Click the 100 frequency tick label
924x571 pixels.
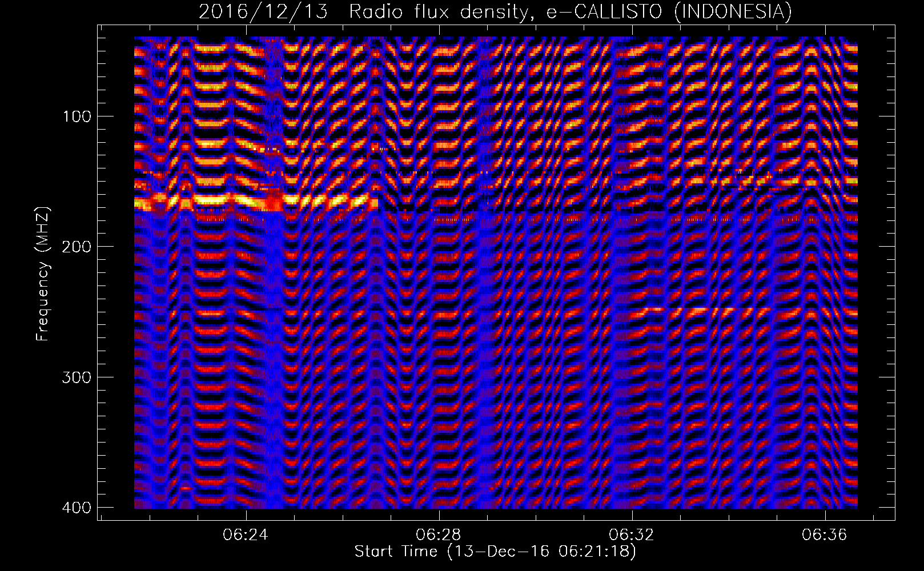pos(76,116)
